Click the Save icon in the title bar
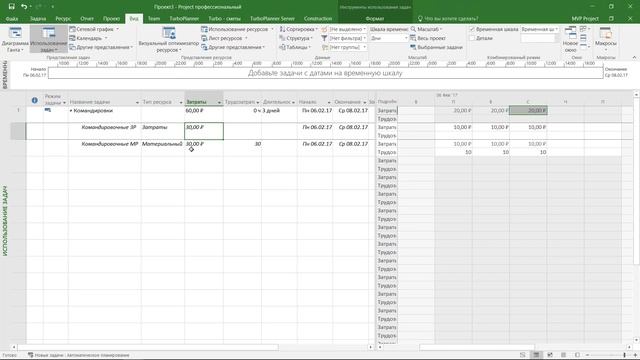The width and height of the screenshot is (640, 360). [x=11, y=7]
